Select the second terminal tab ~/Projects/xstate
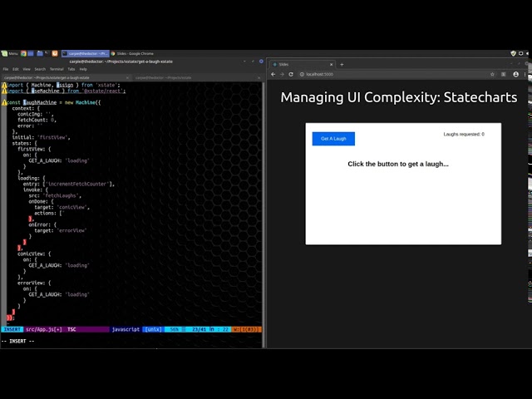 [197, 77]
